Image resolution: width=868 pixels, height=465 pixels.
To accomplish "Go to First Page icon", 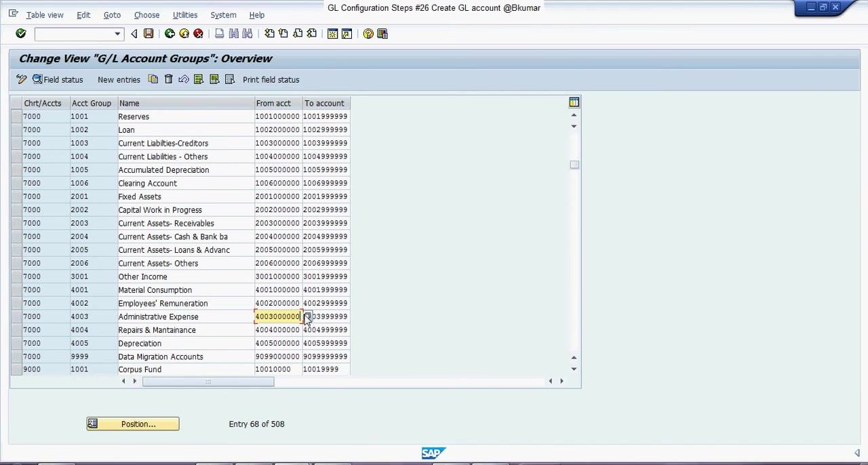I will 269,34.
